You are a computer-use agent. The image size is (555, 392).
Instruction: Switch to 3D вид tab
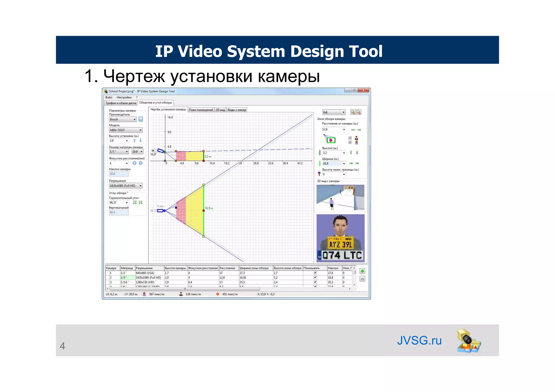pos(220,110)
